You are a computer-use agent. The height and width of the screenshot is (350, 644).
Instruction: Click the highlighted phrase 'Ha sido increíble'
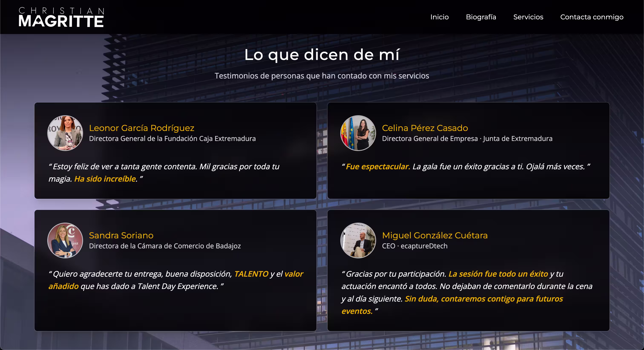(x=105, y=179)
